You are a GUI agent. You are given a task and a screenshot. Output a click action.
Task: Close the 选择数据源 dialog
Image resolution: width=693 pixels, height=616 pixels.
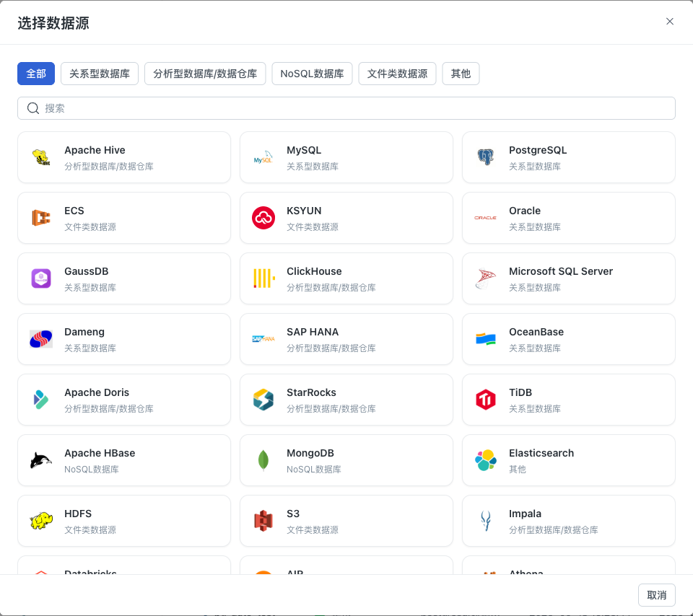[670, 21]
